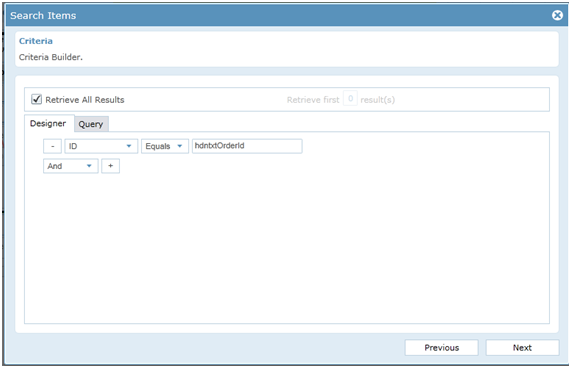Open the ID field dropdown
571x368 pixels.
(101, 146)
